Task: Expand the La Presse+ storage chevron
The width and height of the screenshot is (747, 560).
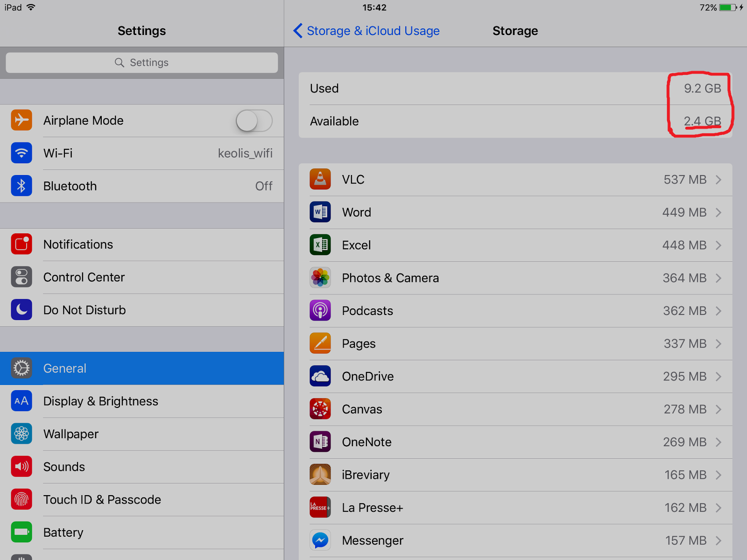Action: tap(719, 508)
